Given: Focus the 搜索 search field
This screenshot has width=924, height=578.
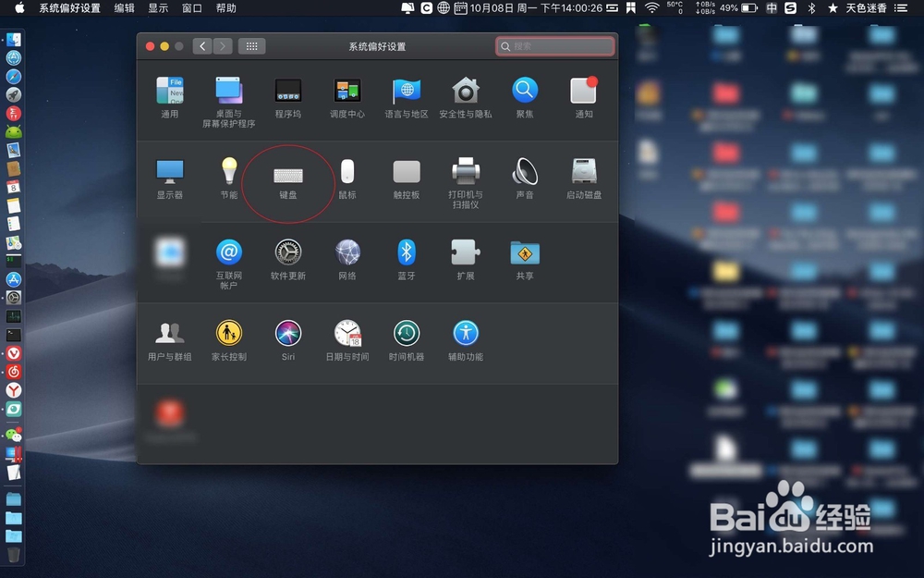Looking at the screenshot, I should point(555,46).
